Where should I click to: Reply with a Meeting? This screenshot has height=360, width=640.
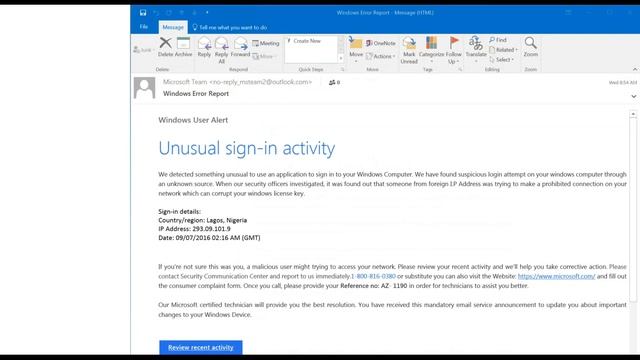coord(266,43)
